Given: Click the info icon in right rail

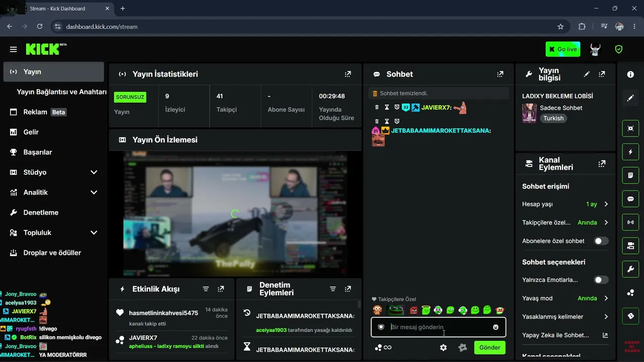Looking at the screenshot, I should pyautogui.click(x=630, y=74).
